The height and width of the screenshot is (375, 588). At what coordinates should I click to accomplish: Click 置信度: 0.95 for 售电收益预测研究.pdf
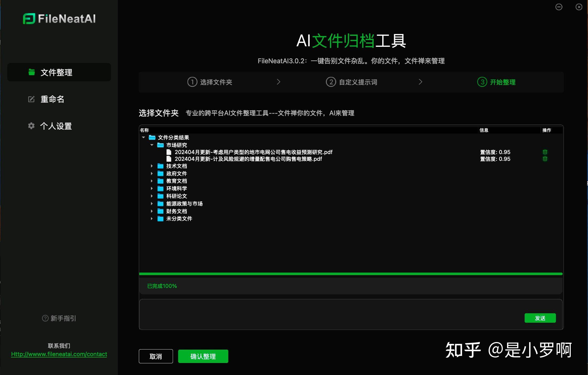click(x=495, y=152)
